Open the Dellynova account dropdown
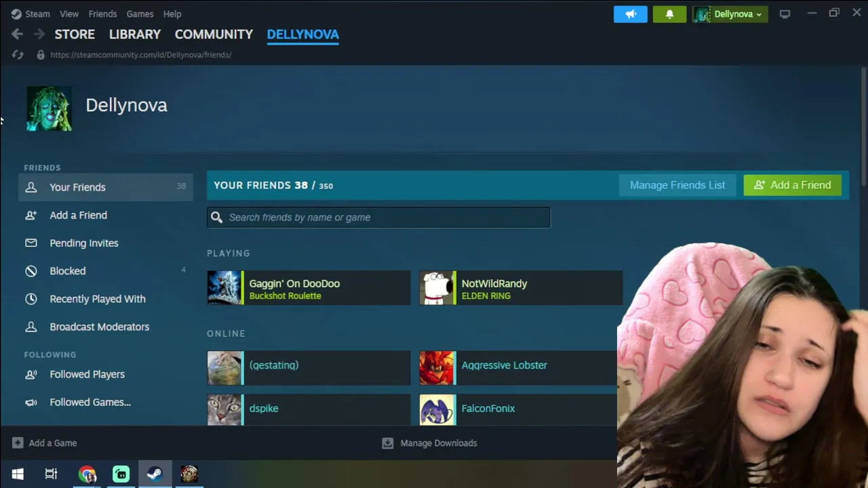The width and height of the screenshot is (868, 488). coord(730,14)
